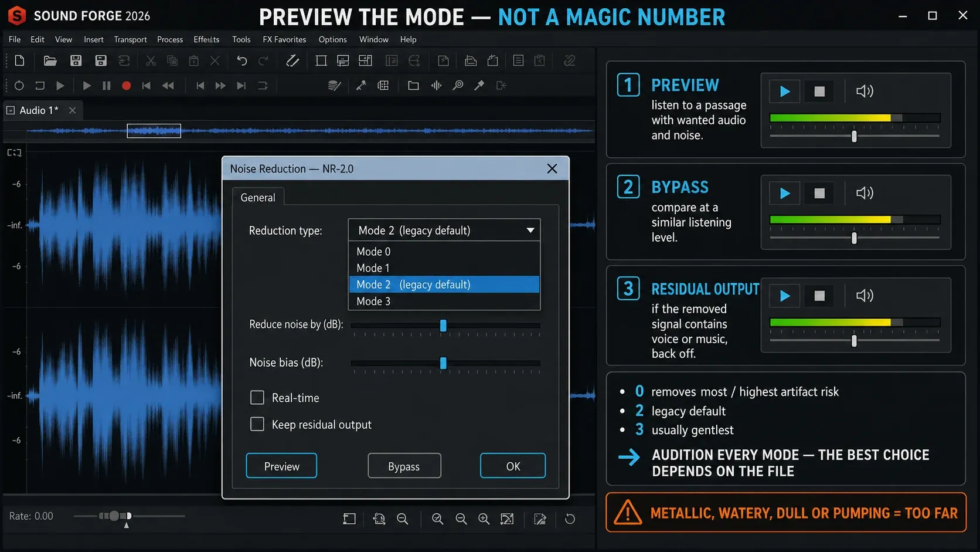Play the Preview step audio
Viewport: 980px width, 552px height.
(x=785, y=92)
